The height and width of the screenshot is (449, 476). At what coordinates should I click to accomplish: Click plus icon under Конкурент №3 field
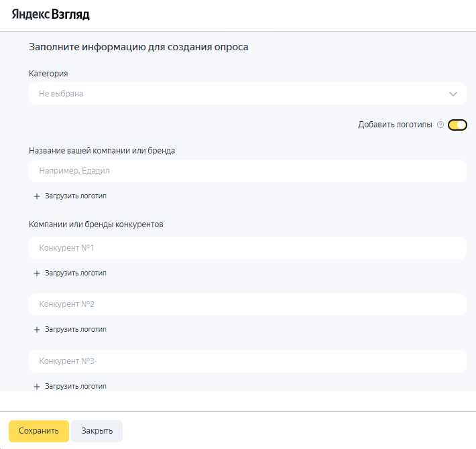37,387
